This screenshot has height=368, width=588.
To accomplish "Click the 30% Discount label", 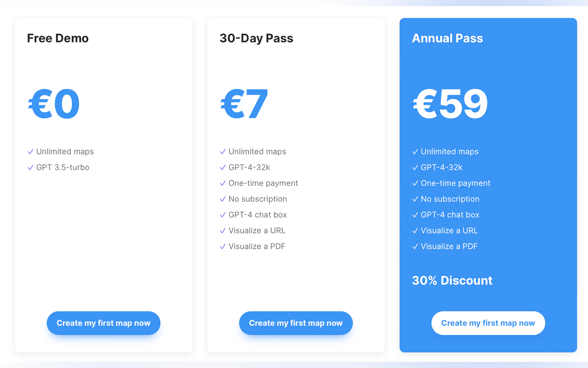I will point(452,280).
